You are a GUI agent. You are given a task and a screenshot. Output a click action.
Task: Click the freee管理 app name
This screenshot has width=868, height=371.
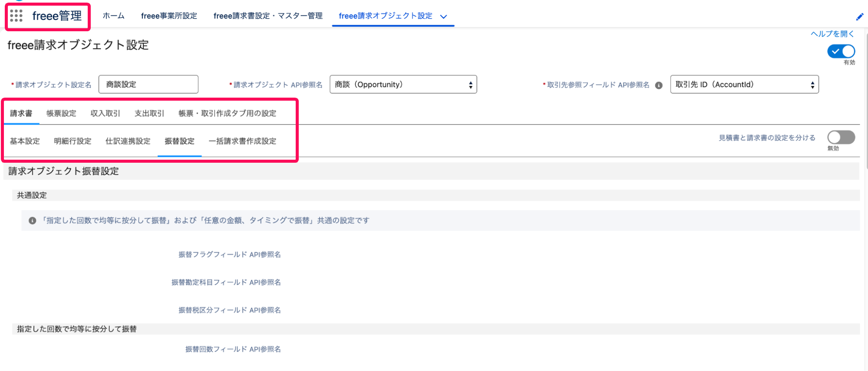click(57, 16)
